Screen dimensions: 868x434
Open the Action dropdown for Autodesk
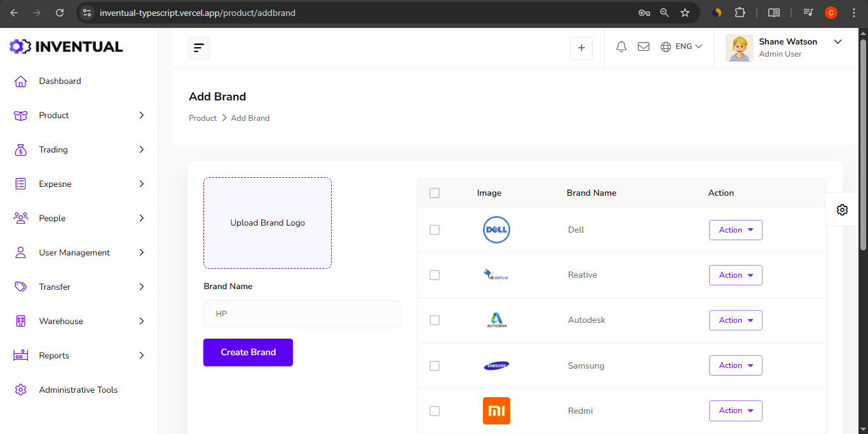coord(735,320)
